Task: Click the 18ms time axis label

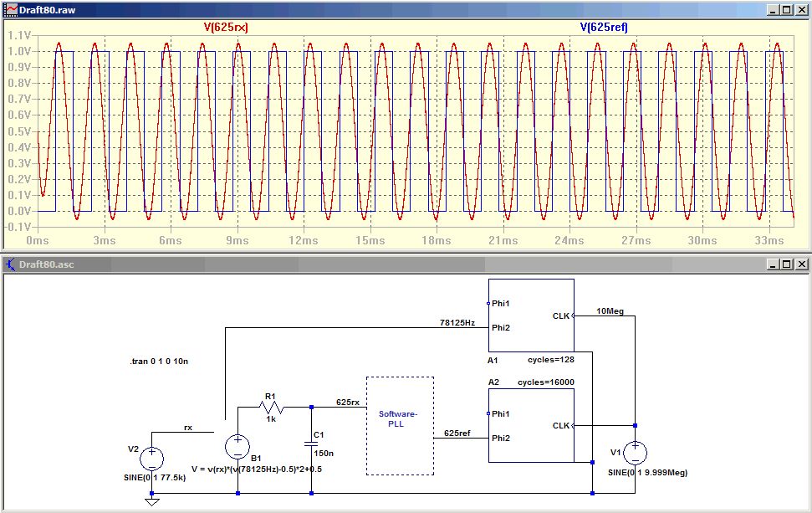Action: click(436, 240)
